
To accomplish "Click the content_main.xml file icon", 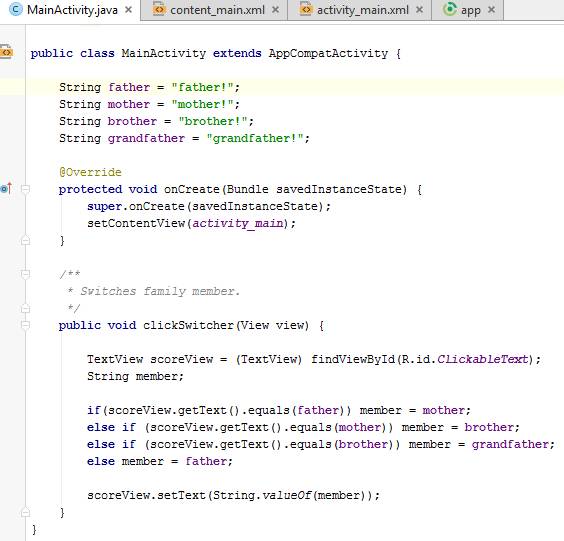I will point(159,9).
